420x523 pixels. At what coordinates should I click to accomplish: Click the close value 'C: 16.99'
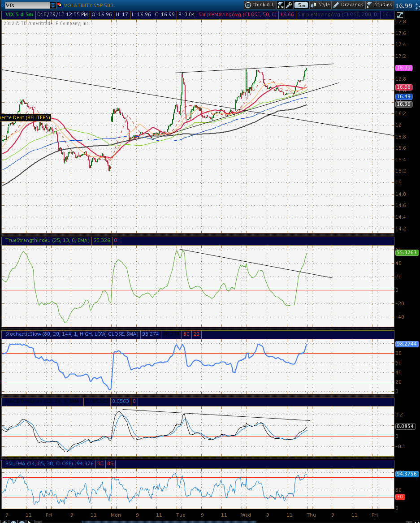(164, 14)
